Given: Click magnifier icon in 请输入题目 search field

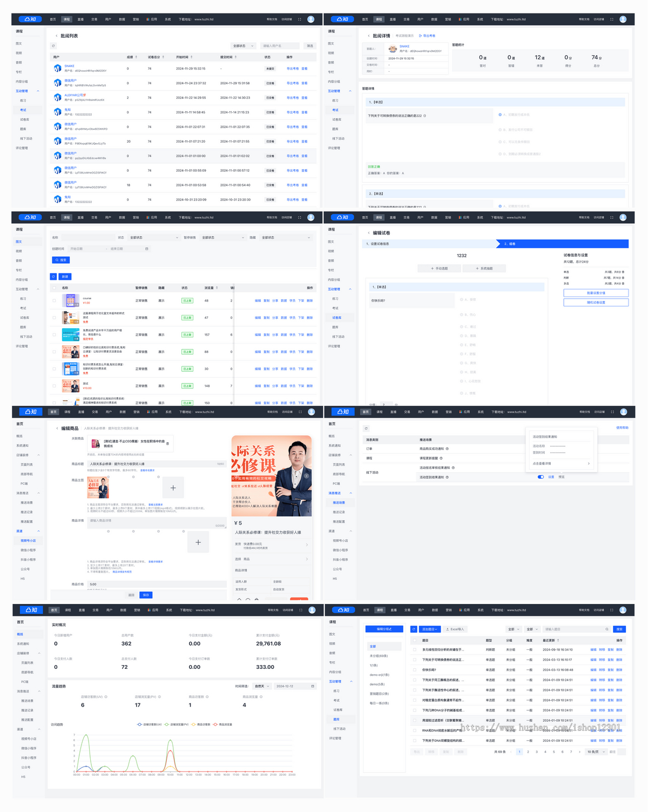Looking at the screenshot, I should click(x=606, y=629).
